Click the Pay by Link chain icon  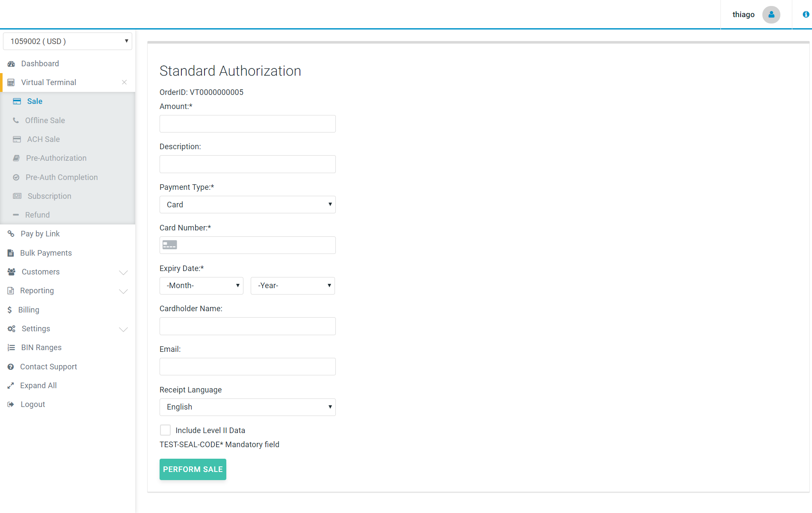pos(11,234)
